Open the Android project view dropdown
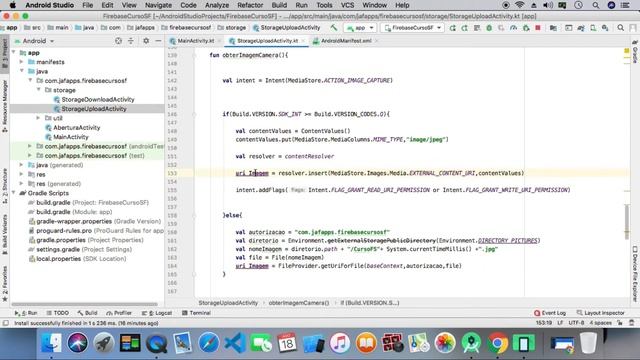Viewport: 640px width, 360px height. point(35,41)
